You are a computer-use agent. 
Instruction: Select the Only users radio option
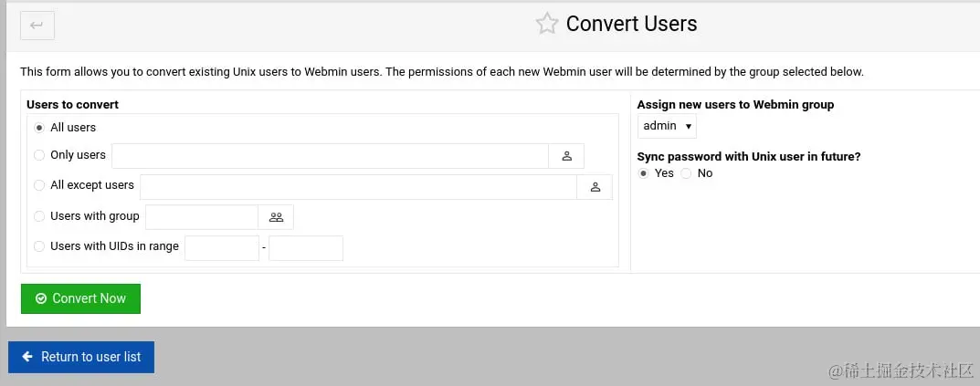39,155
